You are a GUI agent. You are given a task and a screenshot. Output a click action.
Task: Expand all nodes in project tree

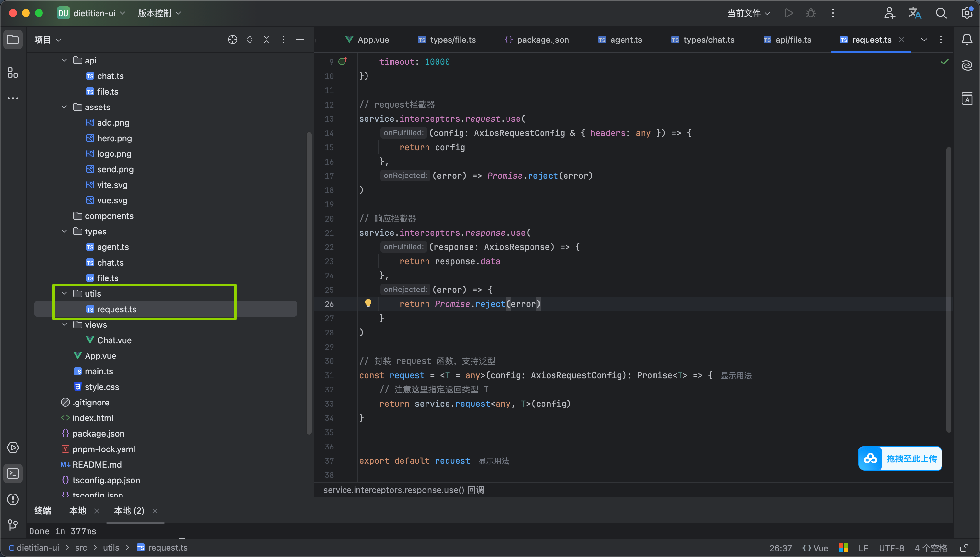[249, 40]
